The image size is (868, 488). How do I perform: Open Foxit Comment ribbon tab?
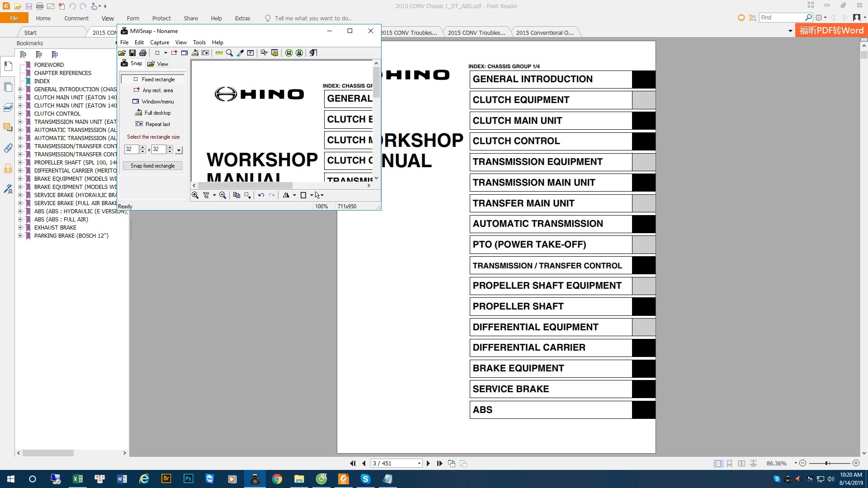click(x=76, y=19)
